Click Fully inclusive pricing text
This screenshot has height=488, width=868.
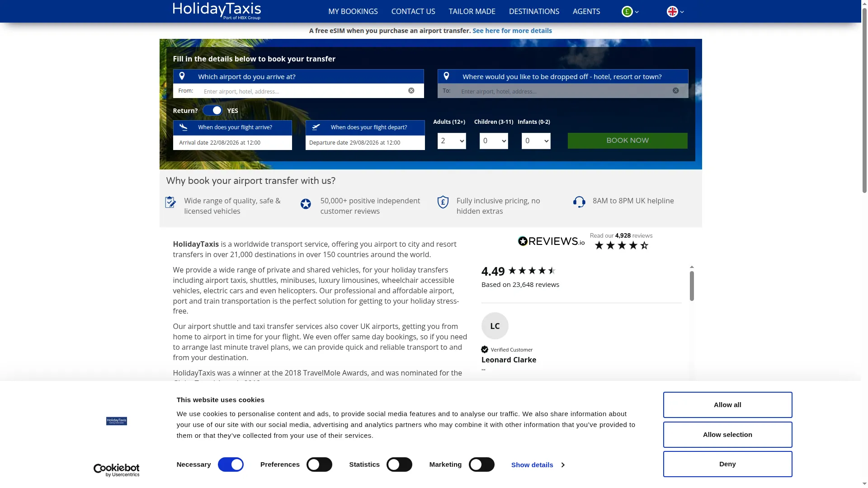pyautogui.click(x=498, y=206)
